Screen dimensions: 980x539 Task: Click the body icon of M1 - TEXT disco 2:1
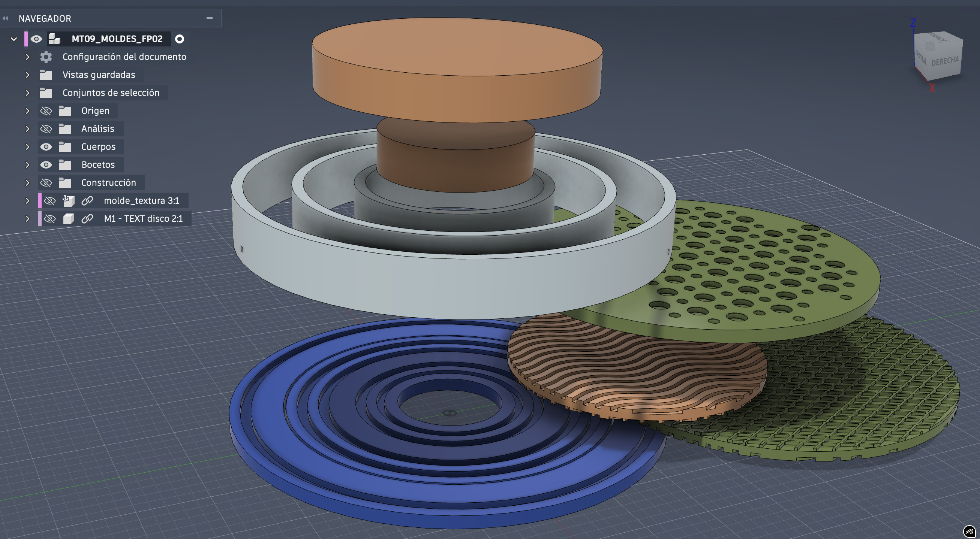(69, 219)
